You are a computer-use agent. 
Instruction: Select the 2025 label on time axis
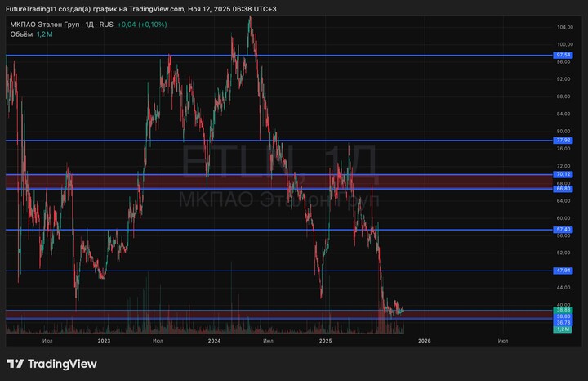tap(325, 339)
